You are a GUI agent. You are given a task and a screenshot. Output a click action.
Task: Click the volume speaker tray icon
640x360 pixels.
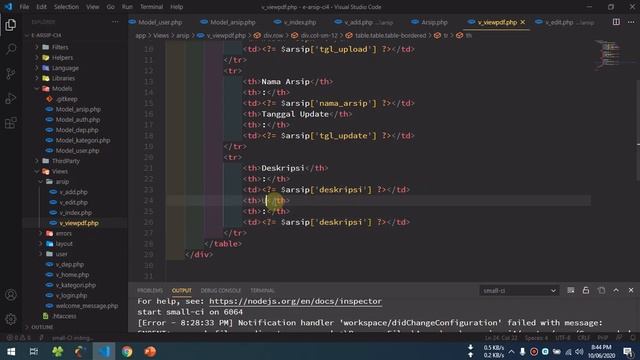pyautogui.click(x=579, y=351)
